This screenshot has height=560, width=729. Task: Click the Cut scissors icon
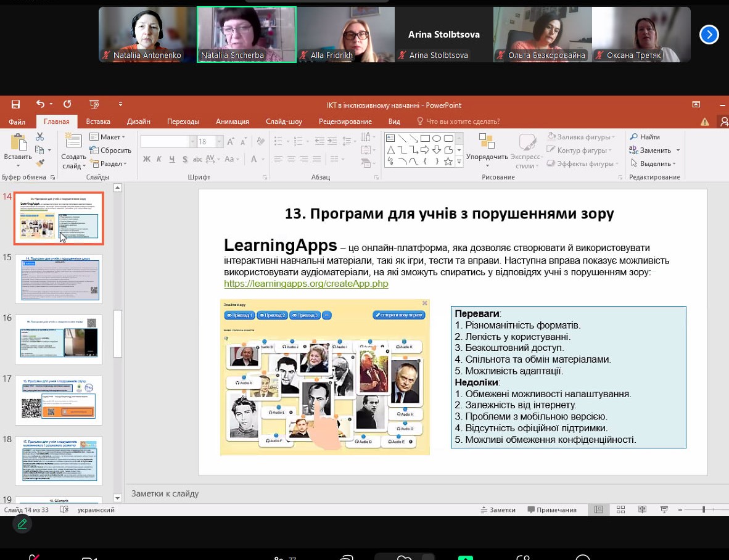pos(40,137)
